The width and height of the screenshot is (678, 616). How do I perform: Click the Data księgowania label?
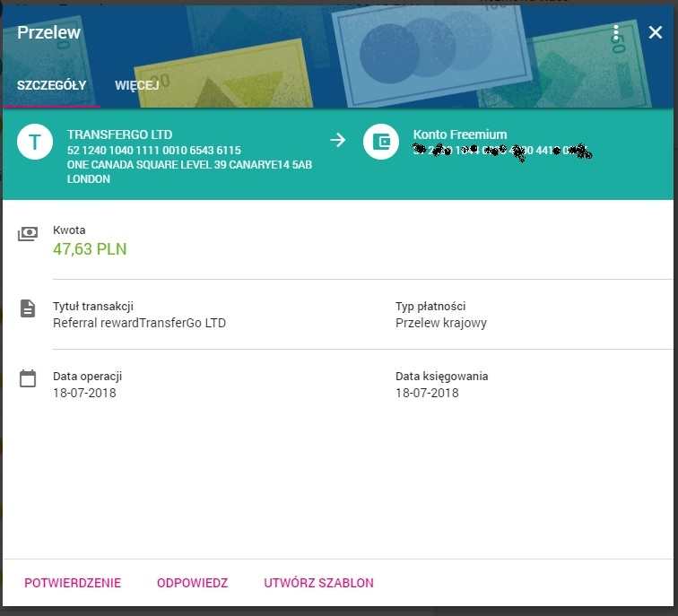441,376
